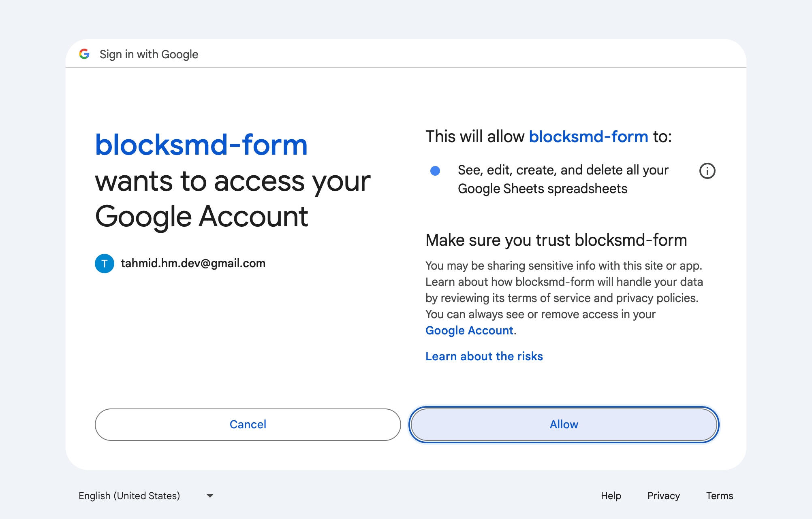Screen dimensions: 812x519
Task: Expand the language dropdown arrow
Action: click(x=210, y=496)
